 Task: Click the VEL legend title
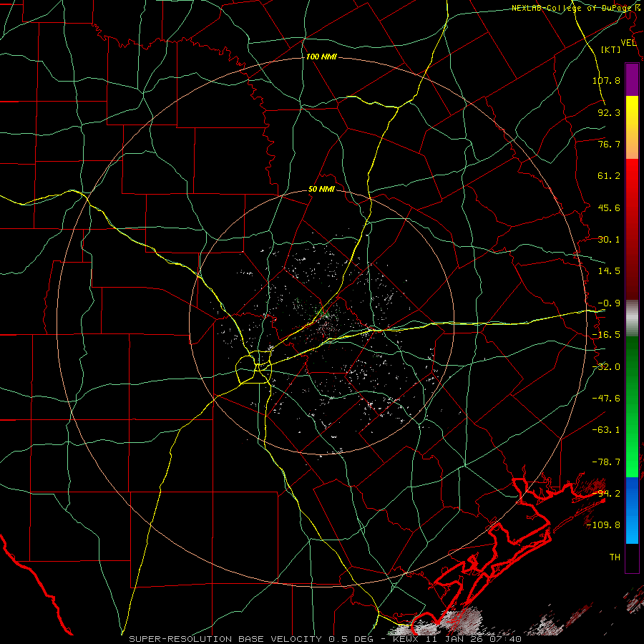[628, 43]
